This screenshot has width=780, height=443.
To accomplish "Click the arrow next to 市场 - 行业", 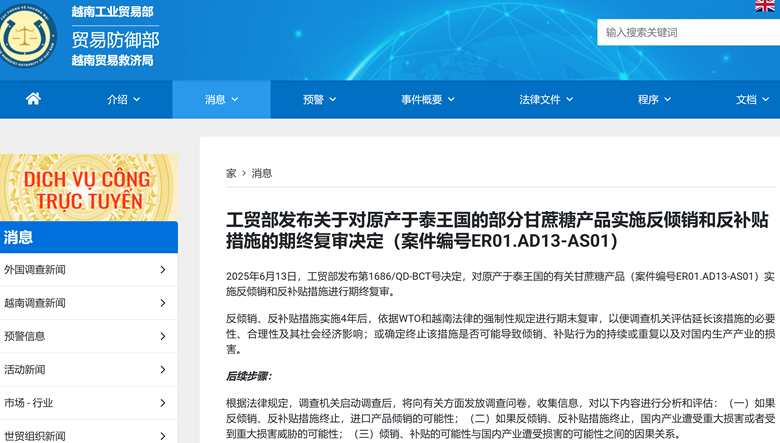I will point(163,403).
